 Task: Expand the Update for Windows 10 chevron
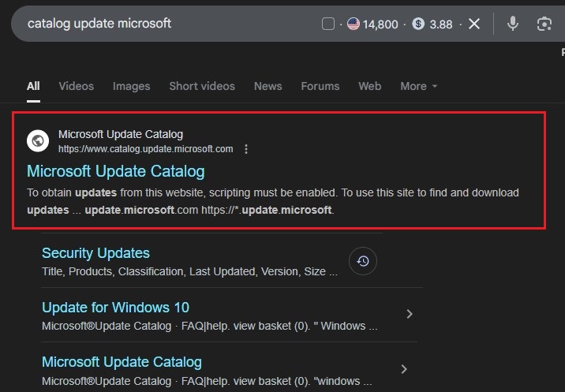click(409, 314)
